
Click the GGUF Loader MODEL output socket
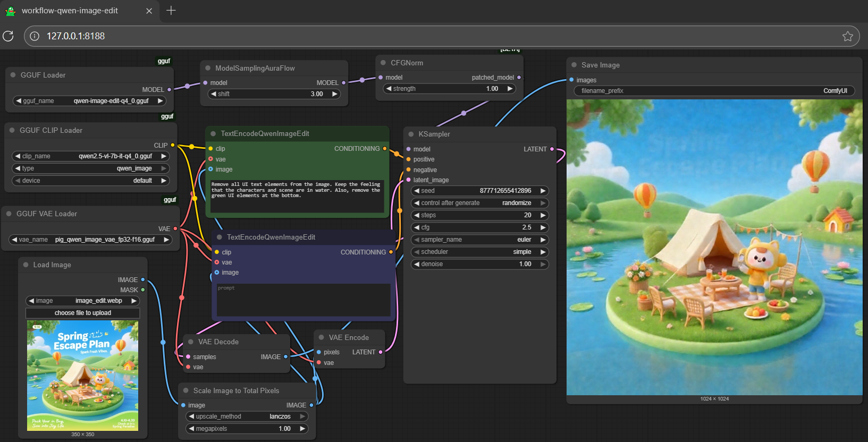[170, 90]
